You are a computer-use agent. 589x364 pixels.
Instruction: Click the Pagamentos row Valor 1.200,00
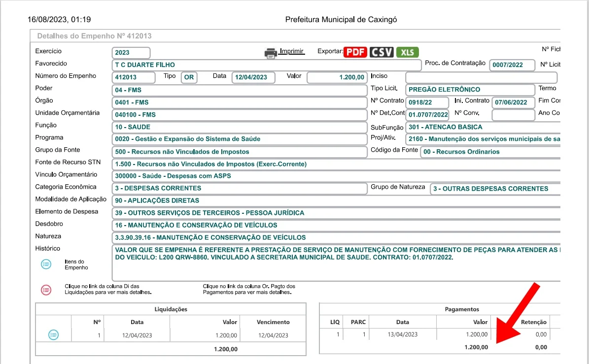point(477,334)
